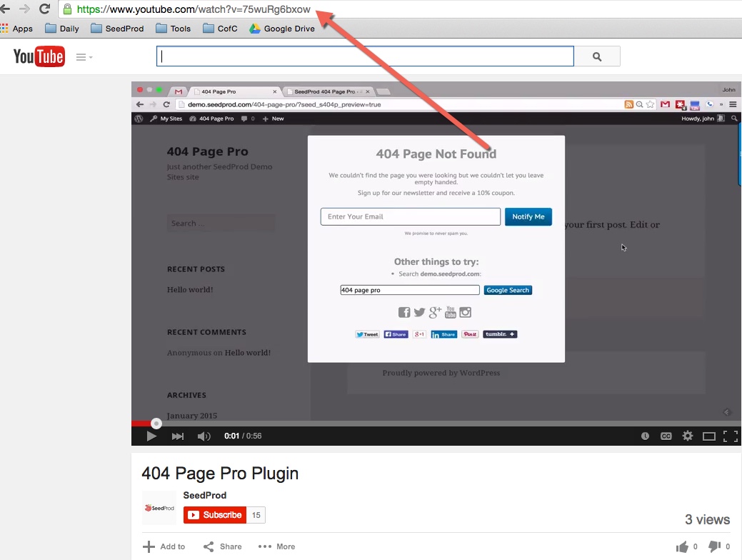Like the video with thumbs up
Image resolution: width=742 pixels, height=560 pixels.
point(683,546)
